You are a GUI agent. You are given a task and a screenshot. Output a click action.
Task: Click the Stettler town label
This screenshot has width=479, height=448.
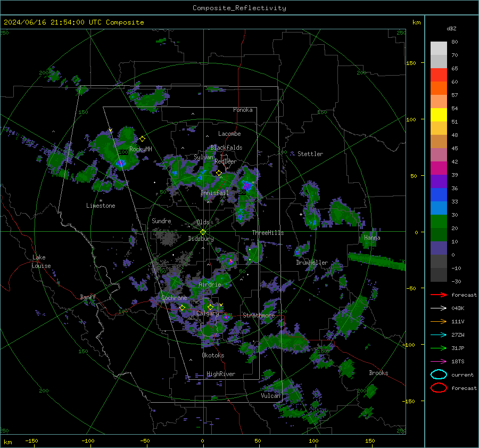310,154
